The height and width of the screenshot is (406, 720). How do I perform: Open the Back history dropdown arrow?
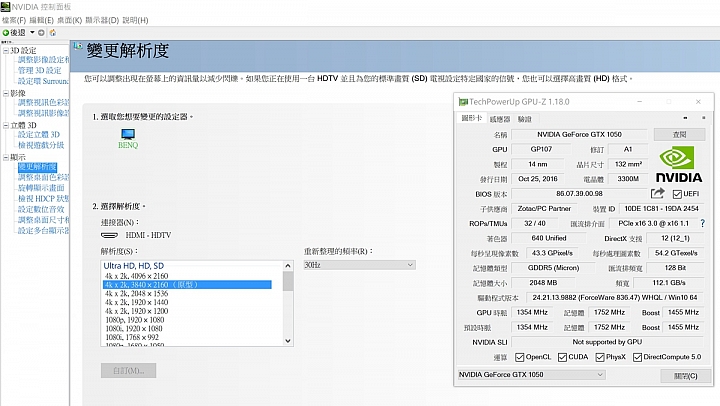coord(32,32)
